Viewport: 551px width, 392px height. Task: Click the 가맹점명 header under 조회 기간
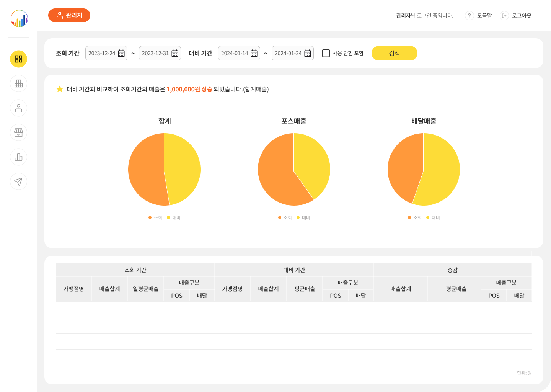(x=73, y=289)
